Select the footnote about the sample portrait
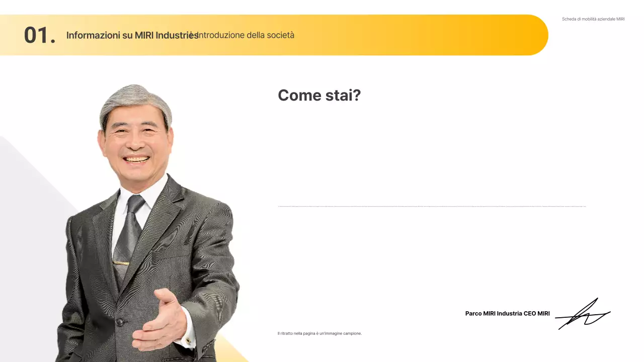 point(319,333)
